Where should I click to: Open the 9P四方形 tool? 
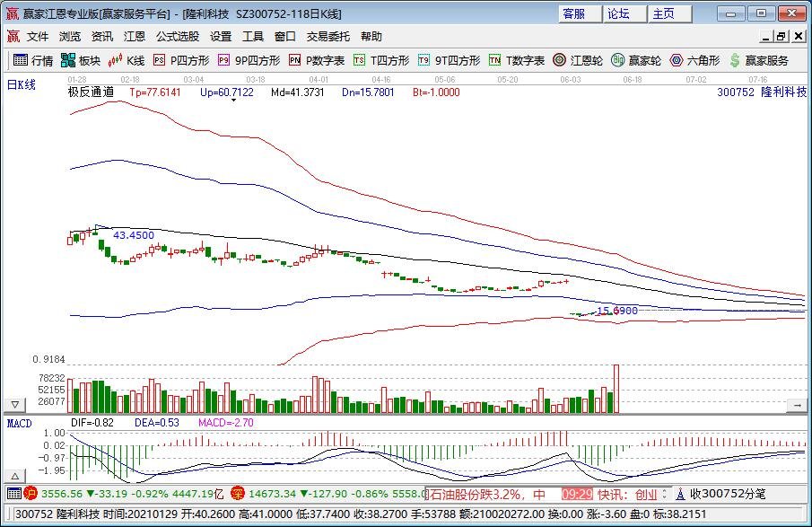(x=249, y=61)
